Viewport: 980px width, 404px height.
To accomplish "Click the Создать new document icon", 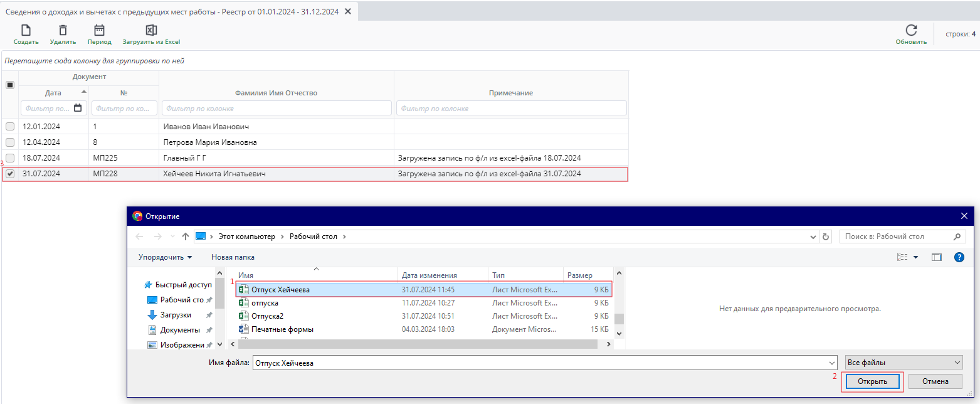I will click(x=26, y=31).
